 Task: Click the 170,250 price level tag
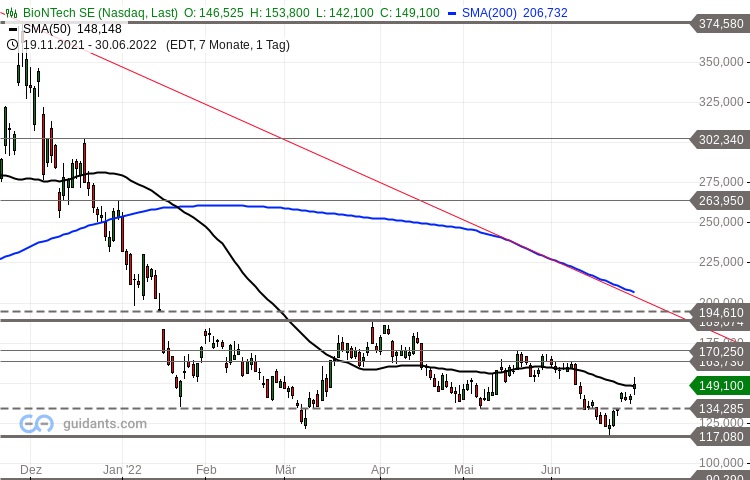coord(720,351)
